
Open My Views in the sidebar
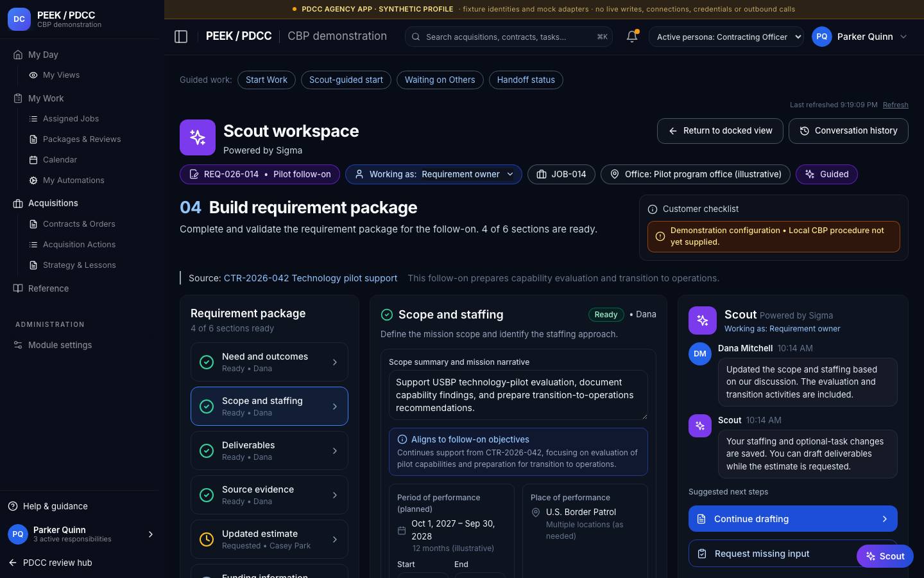[x=61, y=75]
